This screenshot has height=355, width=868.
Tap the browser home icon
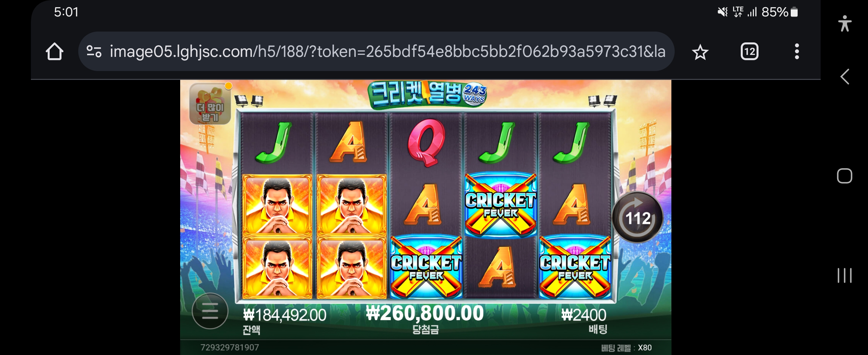[54, 52]
